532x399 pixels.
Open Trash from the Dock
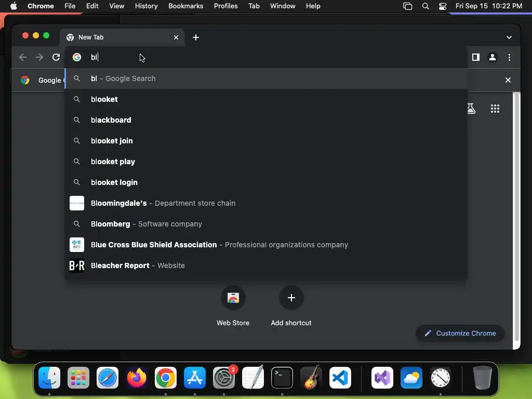coord(482,378)
